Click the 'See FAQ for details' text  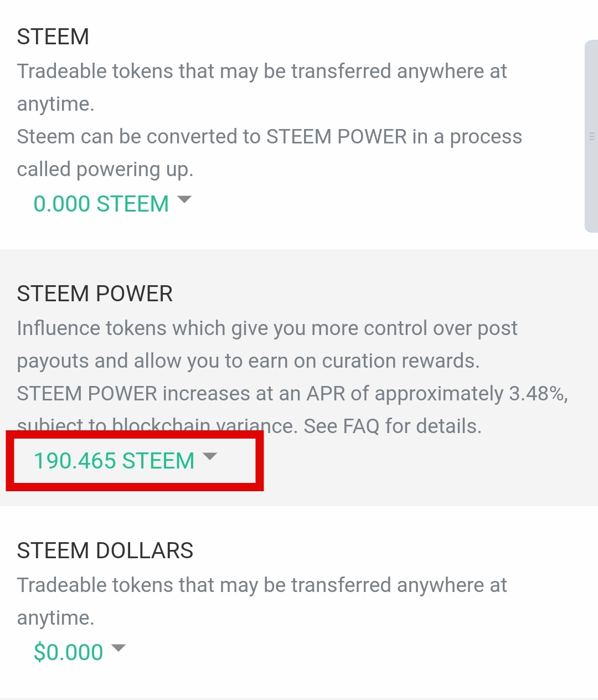[x=392, y=426]
